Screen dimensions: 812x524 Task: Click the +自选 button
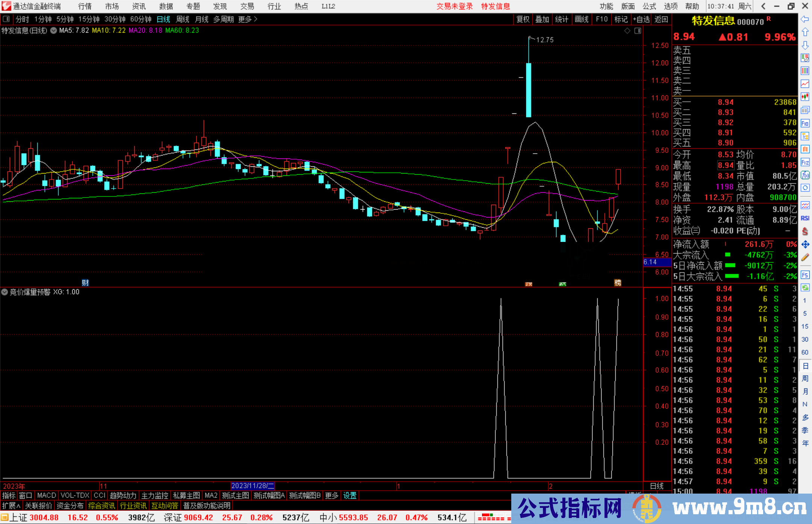pos(641,19)
